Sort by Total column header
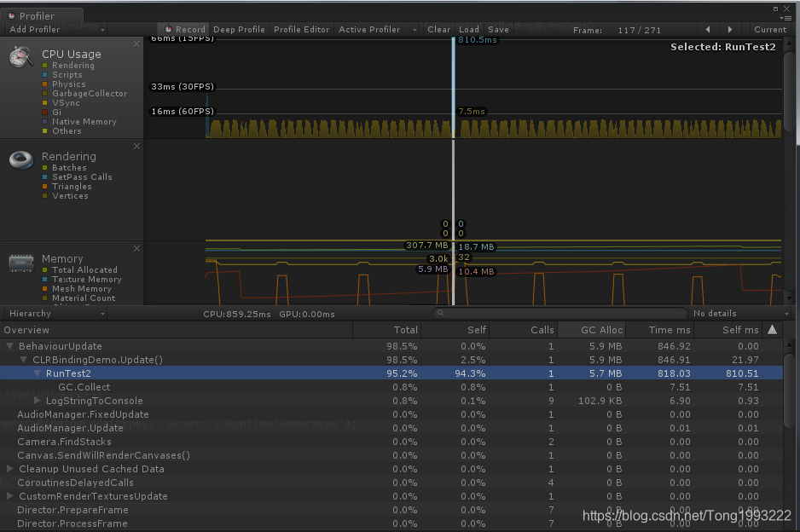800x532 pixels. pos(386,330)
